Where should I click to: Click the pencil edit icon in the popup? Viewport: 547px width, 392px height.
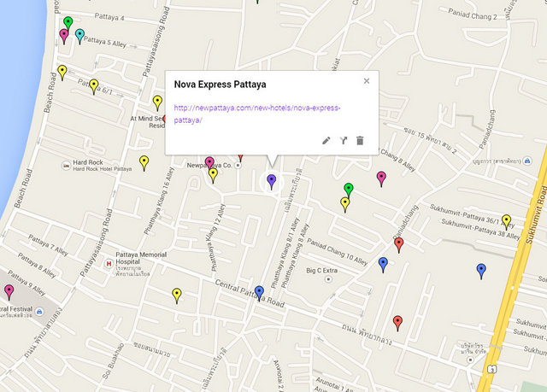click(326, 140)
